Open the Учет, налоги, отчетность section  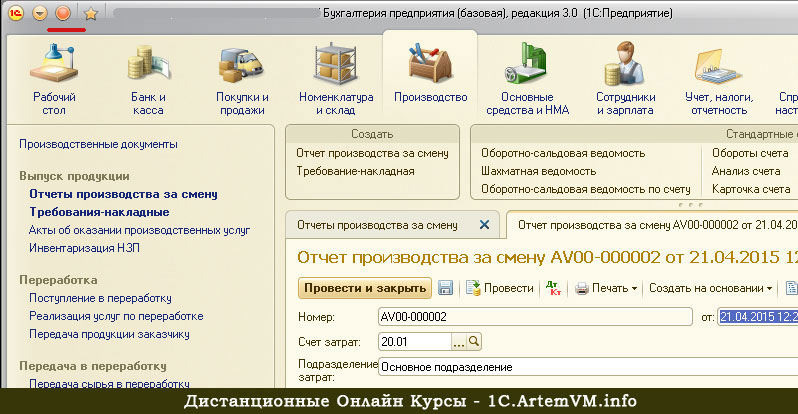click(719, 79)
